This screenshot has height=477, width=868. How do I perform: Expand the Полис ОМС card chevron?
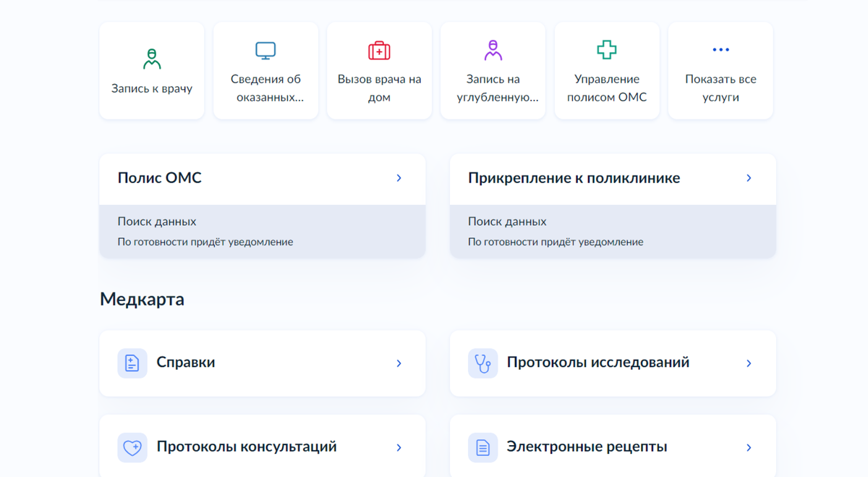399,178
